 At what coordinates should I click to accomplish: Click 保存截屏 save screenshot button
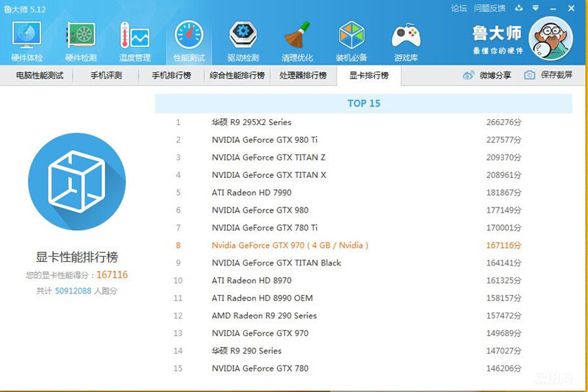point(556,75)
